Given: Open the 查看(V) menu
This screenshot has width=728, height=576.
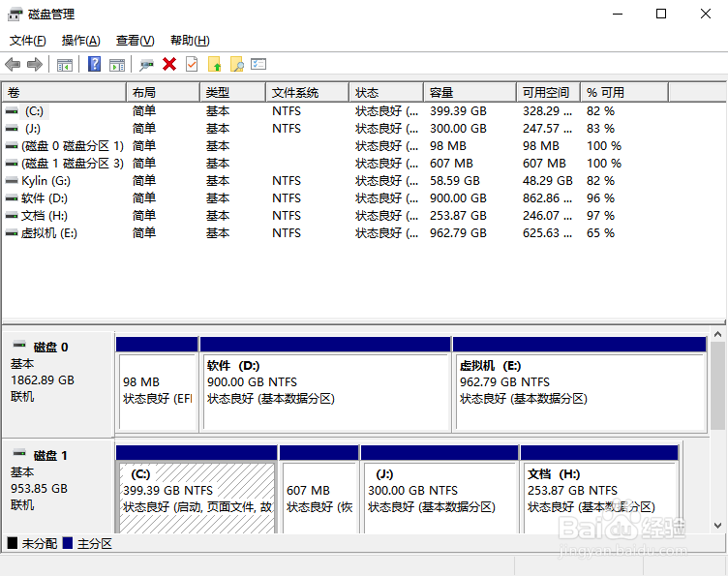Looking at the screenshot, I should click(x=136, y=41).
